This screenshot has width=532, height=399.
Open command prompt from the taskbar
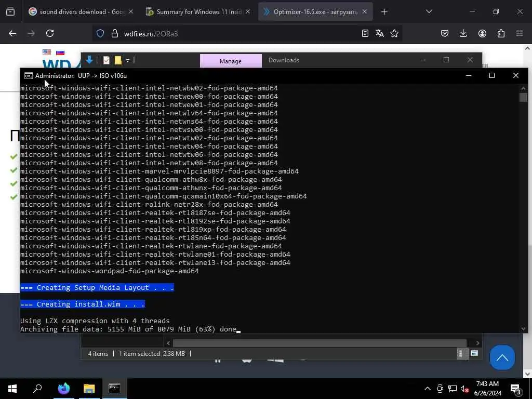[114, 389]
